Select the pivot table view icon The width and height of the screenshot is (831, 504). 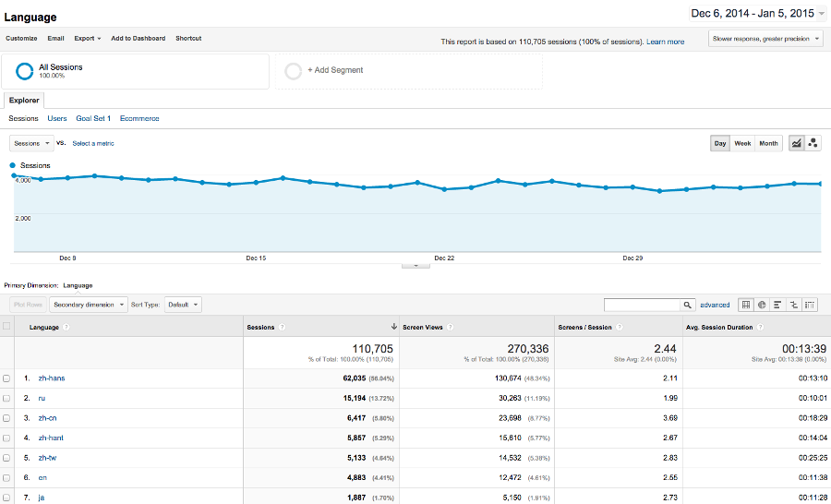810,305
